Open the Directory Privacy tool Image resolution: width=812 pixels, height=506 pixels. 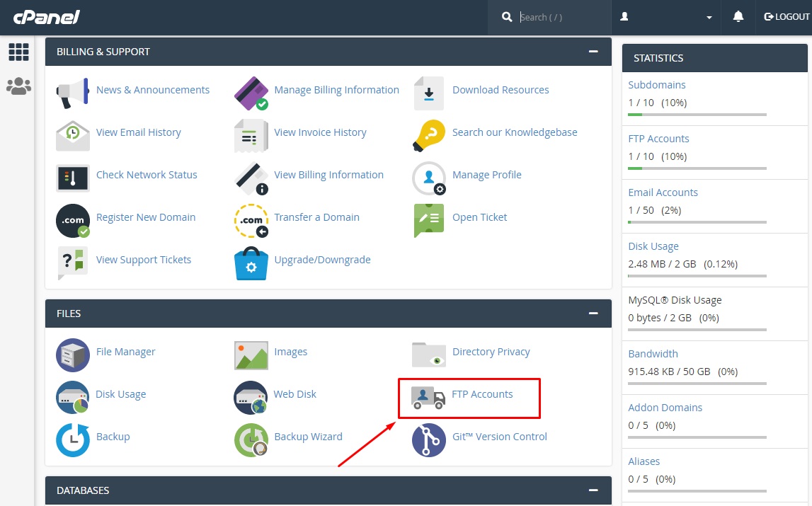[x=428, y=352]
